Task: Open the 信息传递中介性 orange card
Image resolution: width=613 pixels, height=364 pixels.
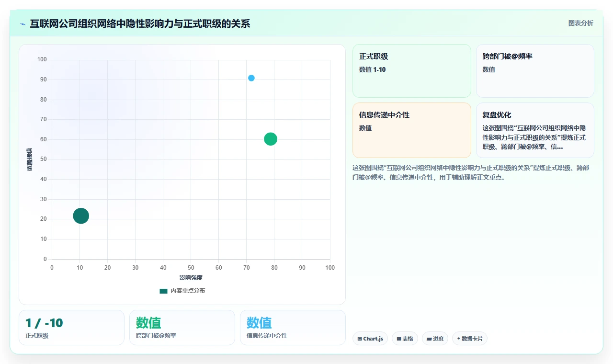Action: click(412, 130)
